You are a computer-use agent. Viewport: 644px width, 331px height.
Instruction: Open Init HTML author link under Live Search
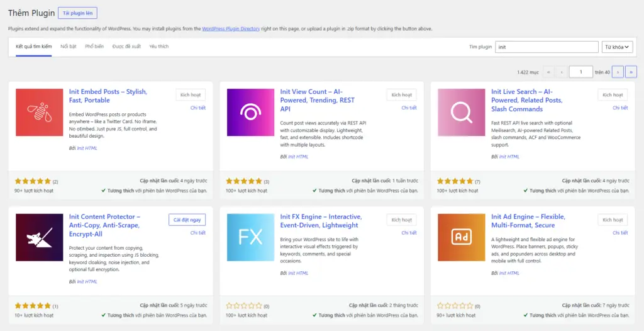point(509,157)
